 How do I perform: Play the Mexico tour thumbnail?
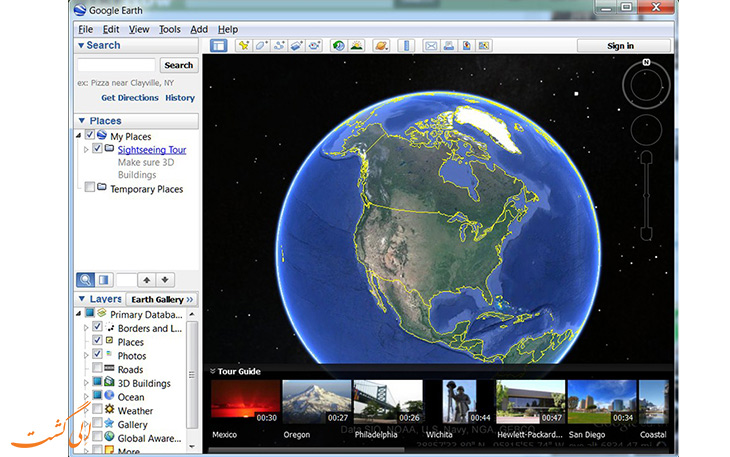pyautogui.click(x=245, y=402)
